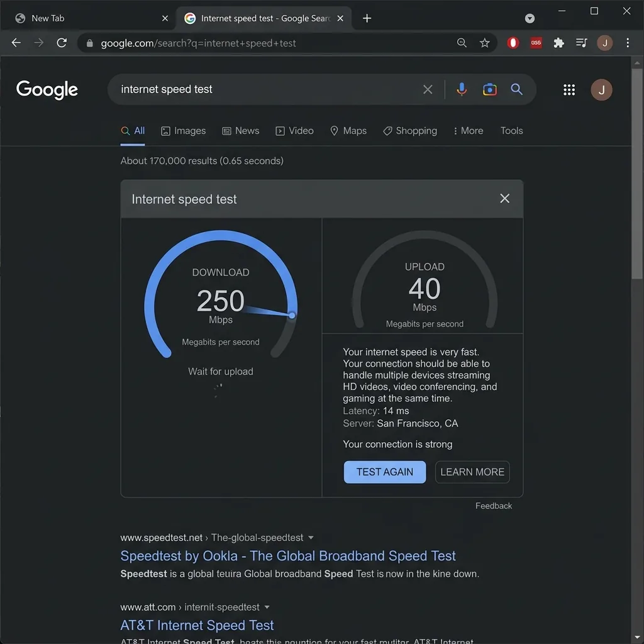This screenshot has width=644, height=644.
Task: Open Chrome's three-dot menu
Action: pos(628,43)
